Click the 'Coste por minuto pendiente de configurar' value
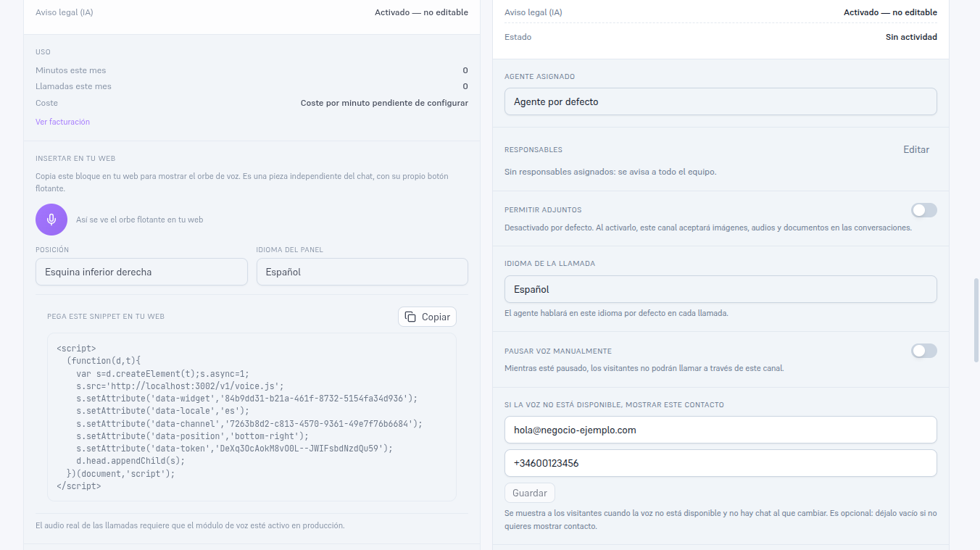Viewport: 980px width, 550px height. (x=384, y=103)
